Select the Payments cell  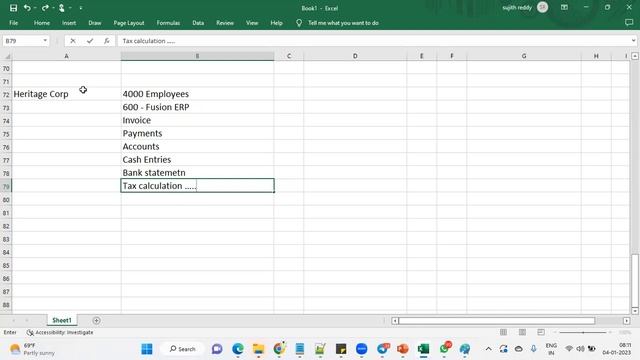(198, 133)
